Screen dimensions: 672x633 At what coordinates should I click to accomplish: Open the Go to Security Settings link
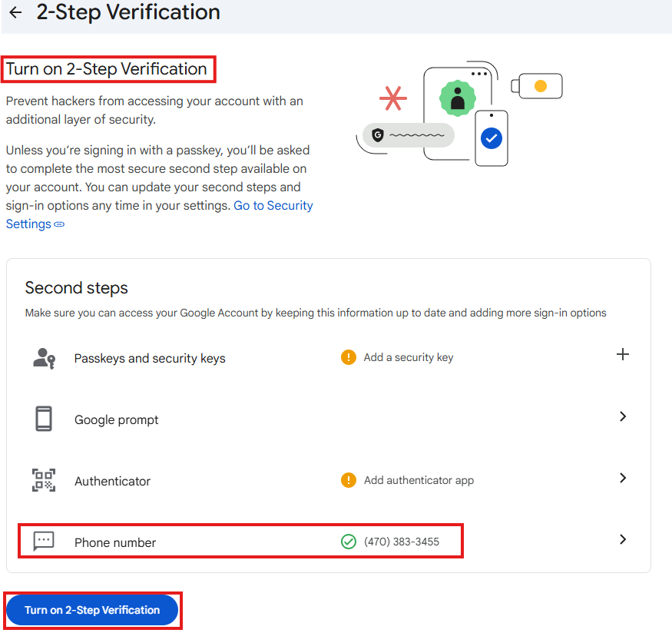coord(273,206)
